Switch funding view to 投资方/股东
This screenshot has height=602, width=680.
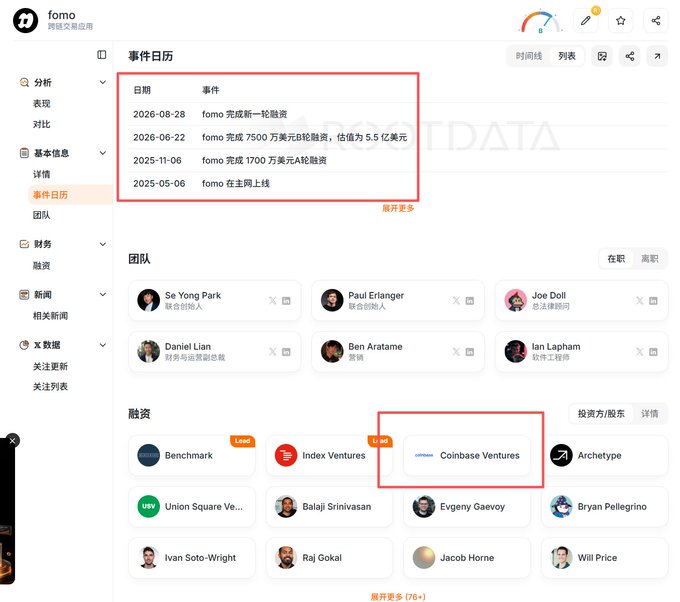click(601, 414)
